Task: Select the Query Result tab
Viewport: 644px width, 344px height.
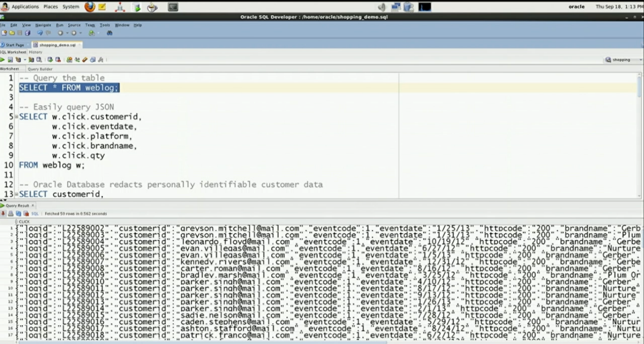Action: (17, 205)
